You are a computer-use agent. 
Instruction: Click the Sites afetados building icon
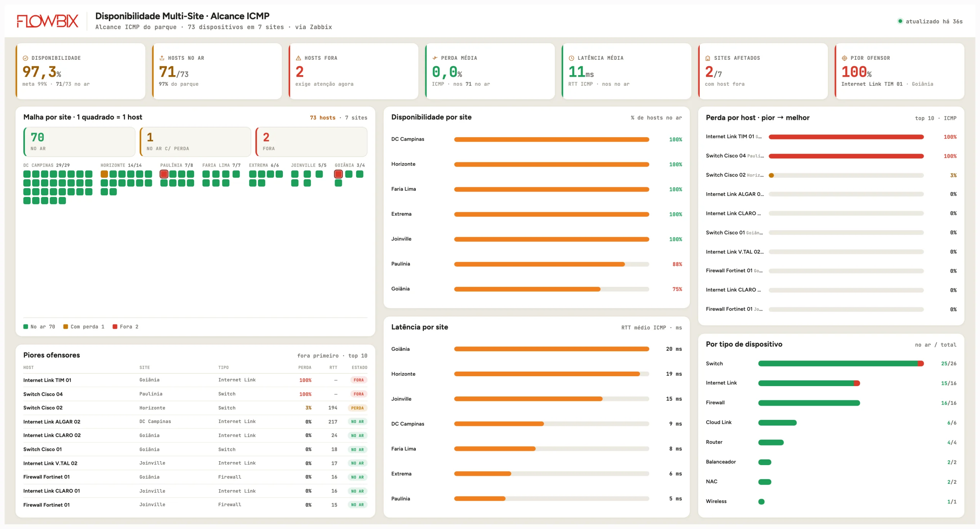[x=708, y=58]
